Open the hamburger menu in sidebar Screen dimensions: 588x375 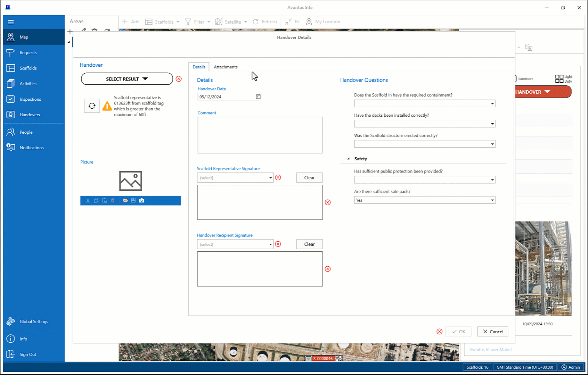pos(11,22)
